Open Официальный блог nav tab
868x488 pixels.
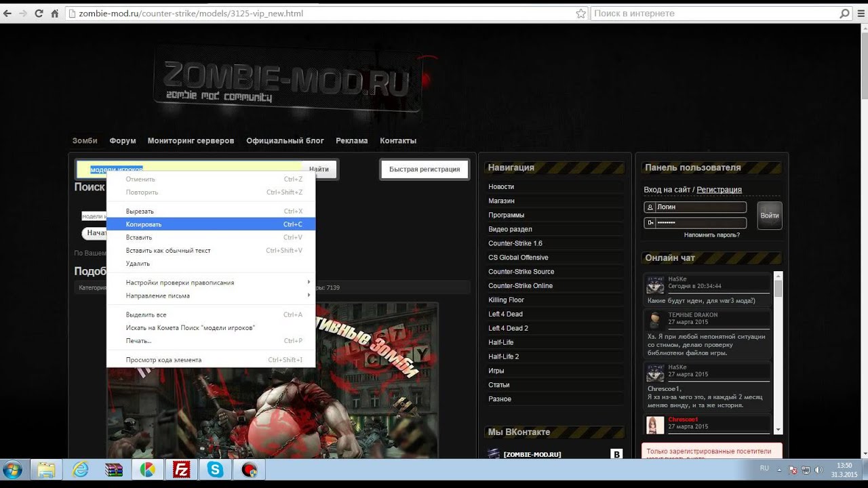[x=285, y=141]
